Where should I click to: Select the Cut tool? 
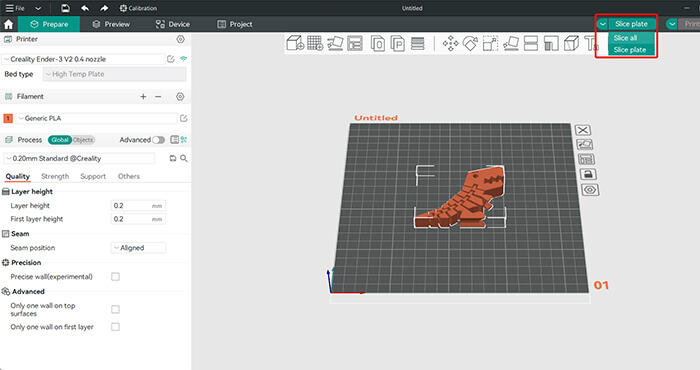coord(531,43)
